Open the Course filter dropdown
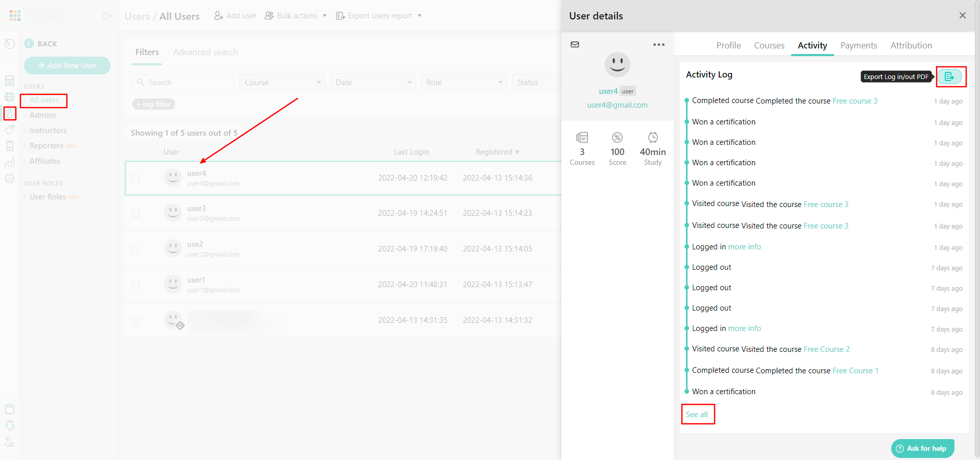The image size is (980, 460). tap(282, 82)
